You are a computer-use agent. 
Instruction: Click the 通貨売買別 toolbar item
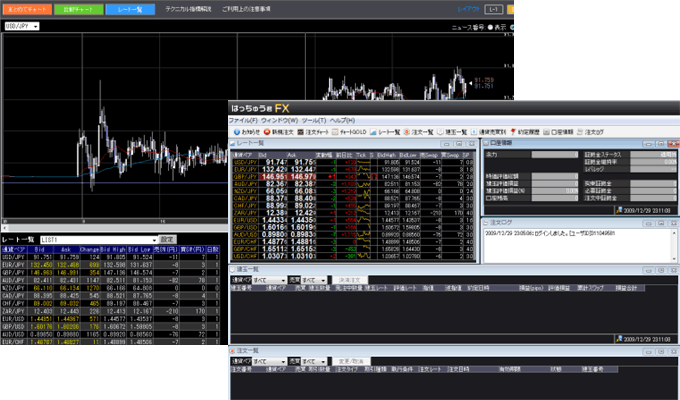(x=488, y=132)
